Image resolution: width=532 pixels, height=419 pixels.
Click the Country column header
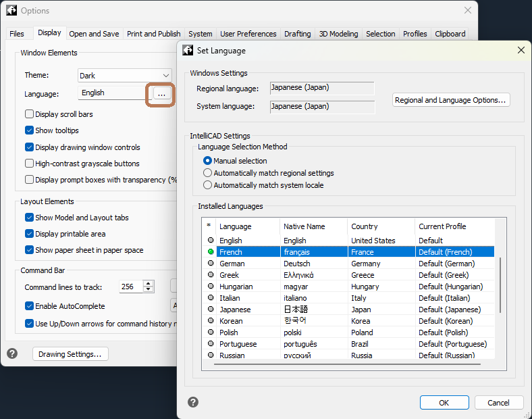click(381, 226)
